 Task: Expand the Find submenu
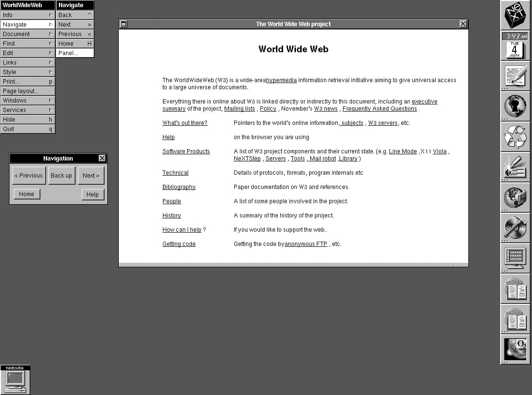tap(28, 43)
